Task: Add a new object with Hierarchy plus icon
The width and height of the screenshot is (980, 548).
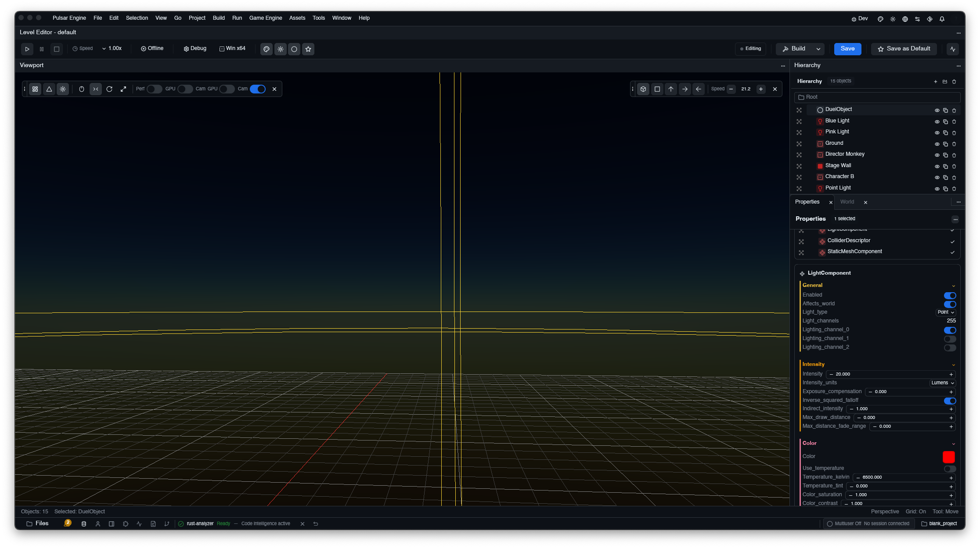Action: [936, 82]
